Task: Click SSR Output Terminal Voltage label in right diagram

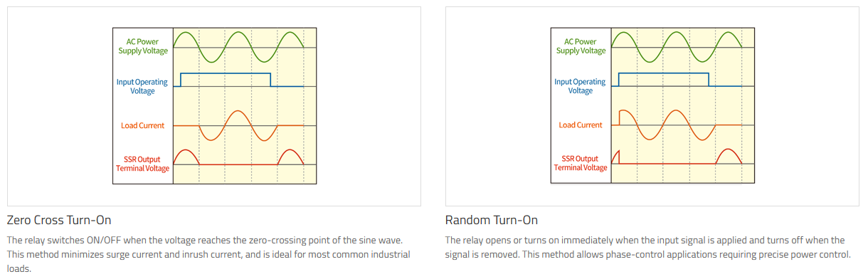Action: coord(581,164)
